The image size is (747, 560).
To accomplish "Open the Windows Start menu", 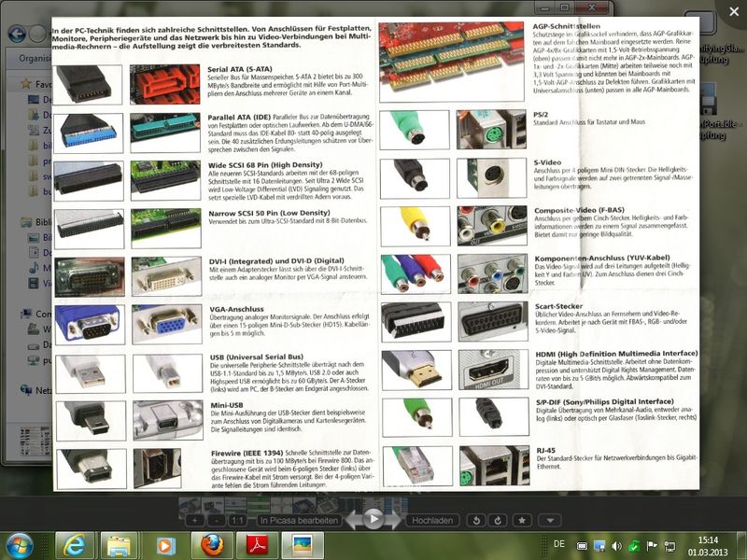I will pyautogui.click(x=20, y=546).
